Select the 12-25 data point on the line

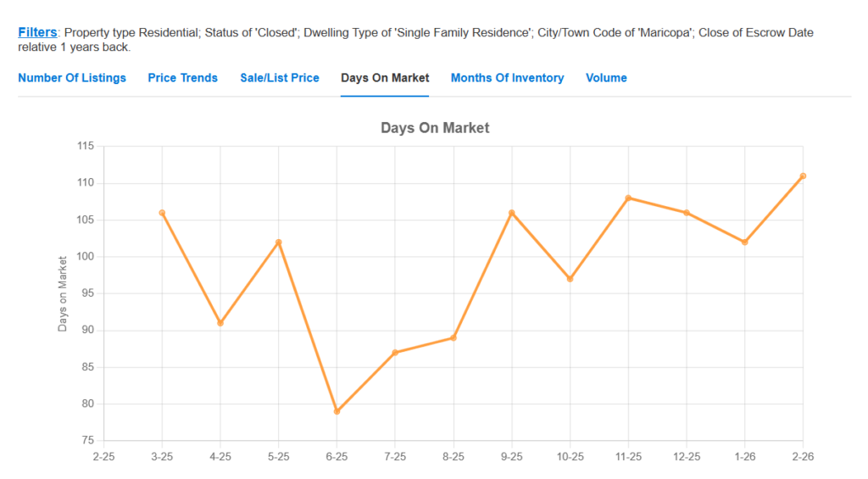(687, 213)
